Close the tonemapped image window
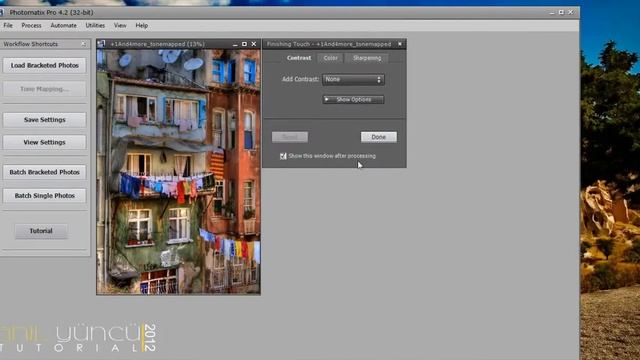 253,44
